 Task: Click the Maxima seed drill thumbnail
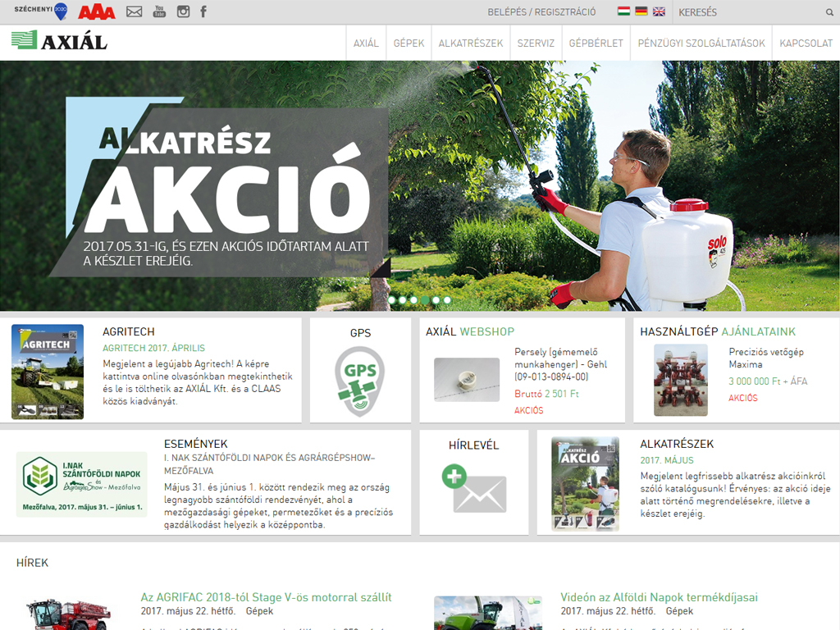(x=681, y=380)
